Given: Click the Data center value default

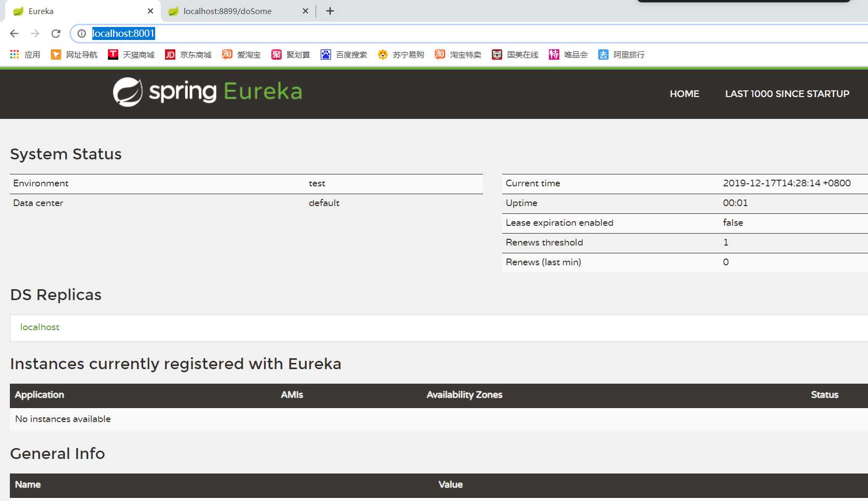Looking at the screenshot, I should pos(324,203).
